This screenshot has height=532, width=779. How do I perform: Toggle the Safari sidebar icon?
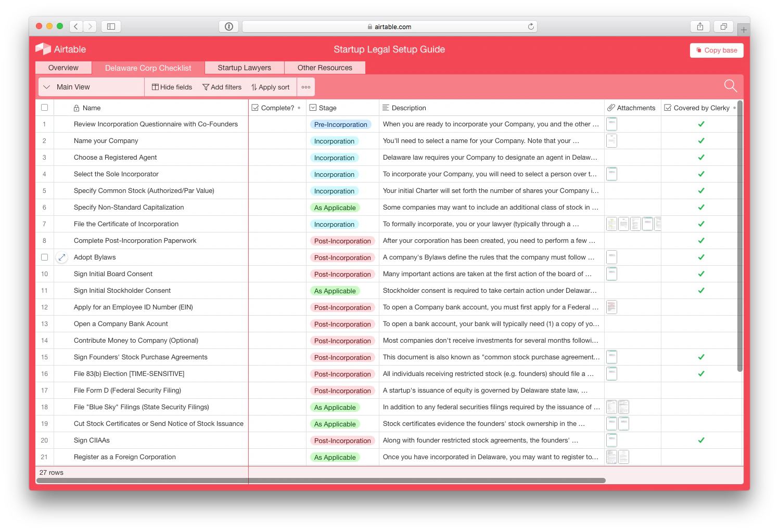point(111,26)
